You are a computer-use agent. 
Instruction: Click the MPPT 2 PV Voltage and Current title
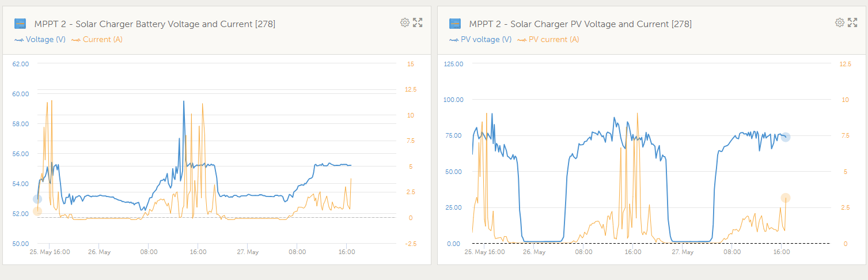click(x=581, y=24)
